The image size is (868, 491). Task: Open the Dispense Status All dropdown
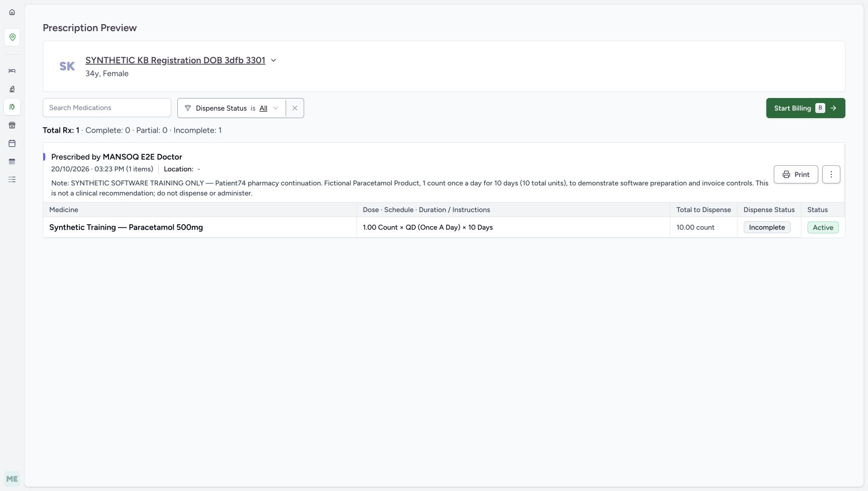[x=269, y=108]
